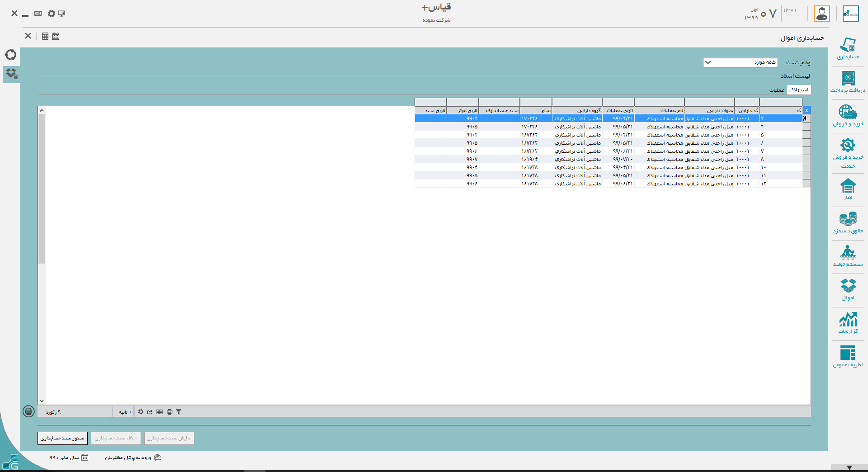This screenshot has height=472, width=868.
Task: Sort by عنوان دارایی column header
Action: click(x=710, y=110)
